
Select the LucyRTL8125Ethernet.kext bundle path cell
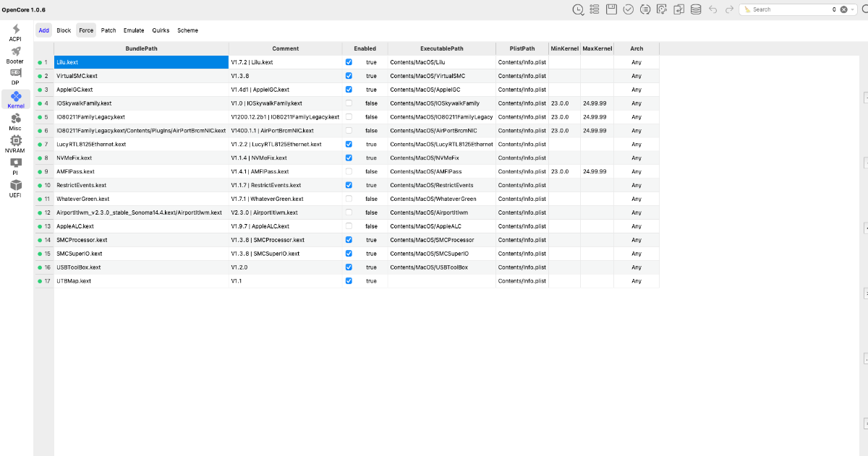(x=142, y=145)
